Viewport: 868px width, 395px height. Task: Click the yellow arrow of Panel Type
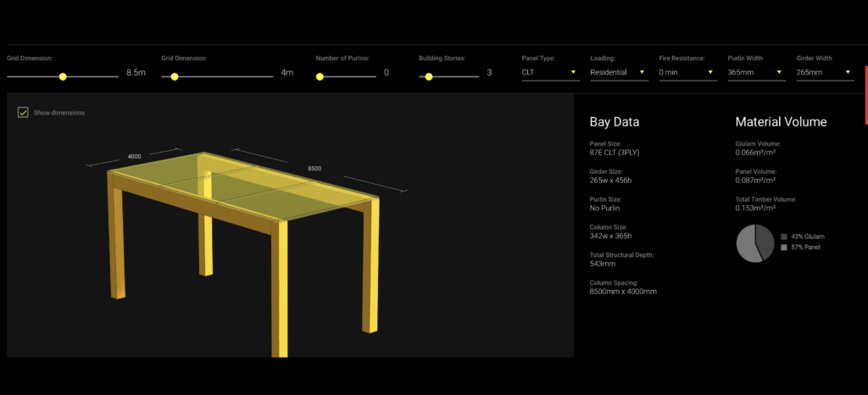pyautogui.click(x=573, y=72)
